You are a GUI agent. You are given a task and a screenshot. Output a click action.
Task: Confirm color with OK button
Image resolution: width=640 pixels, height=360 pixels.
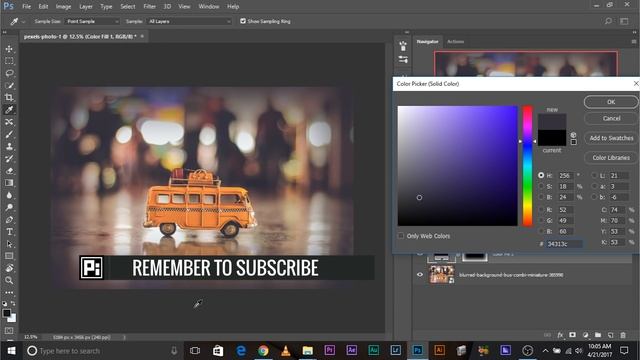coord(611,102)
